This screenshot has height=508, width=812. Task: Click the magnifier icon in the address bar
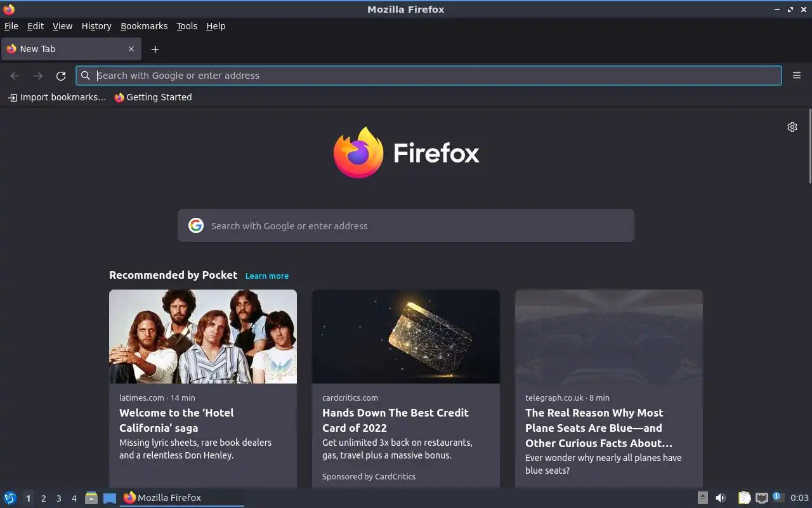[x=86, y=76]
